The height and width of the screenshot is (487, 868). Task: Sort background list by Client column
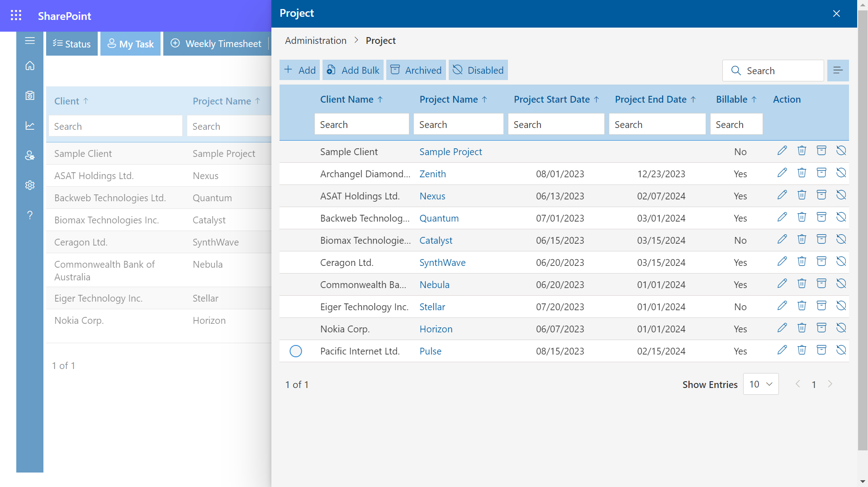pos(71,101)
